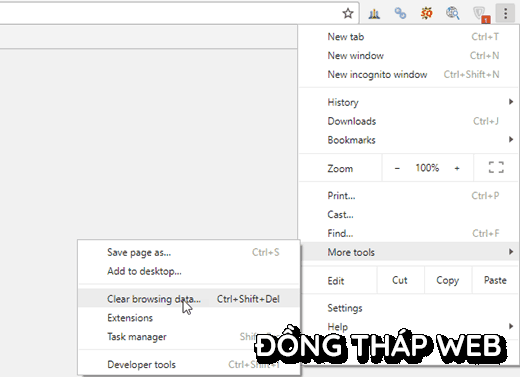Enter fullscreen mode using the zoom row icon

496,167
